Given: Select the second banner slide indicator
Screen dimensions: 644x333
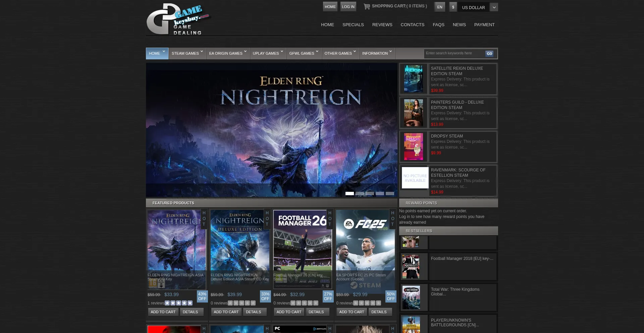Looking at the screenshot, I should (360, 193).
